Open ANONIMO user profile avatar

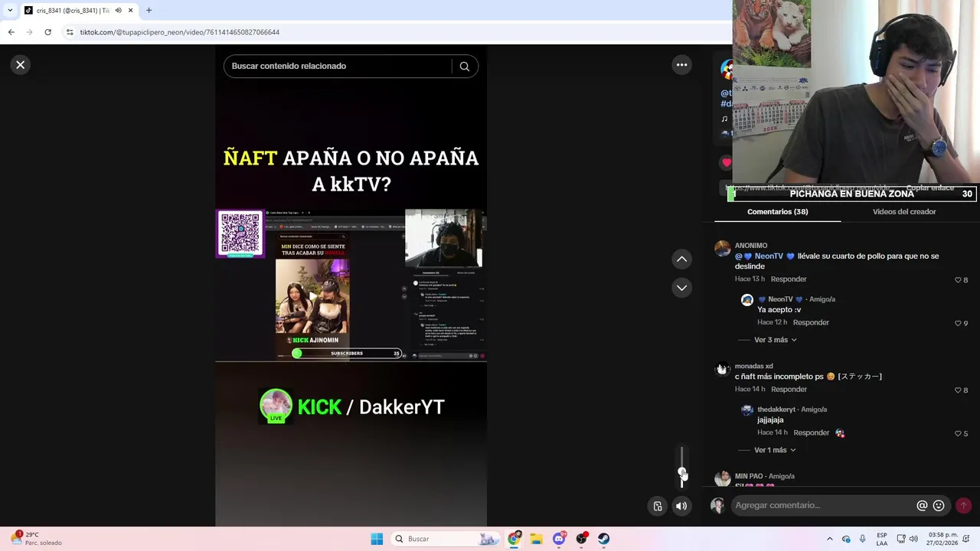[x=723, y=248]
